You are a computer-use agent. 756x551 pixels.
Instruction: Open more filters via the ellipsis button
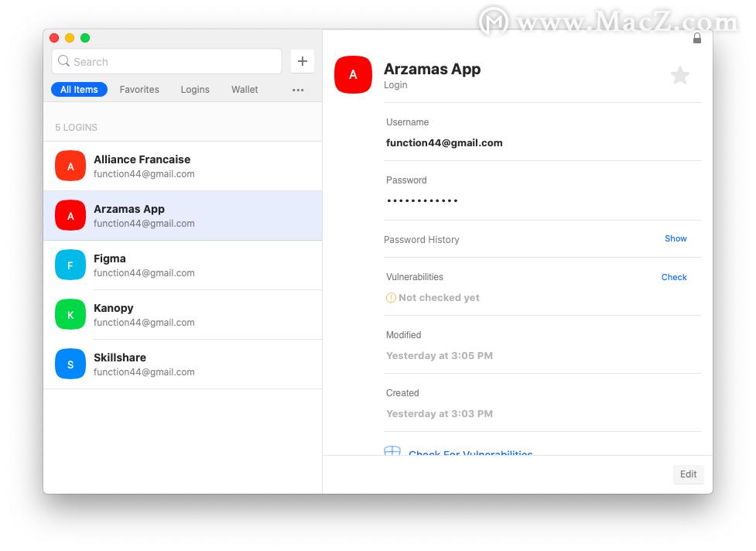(x=297, y=89)
